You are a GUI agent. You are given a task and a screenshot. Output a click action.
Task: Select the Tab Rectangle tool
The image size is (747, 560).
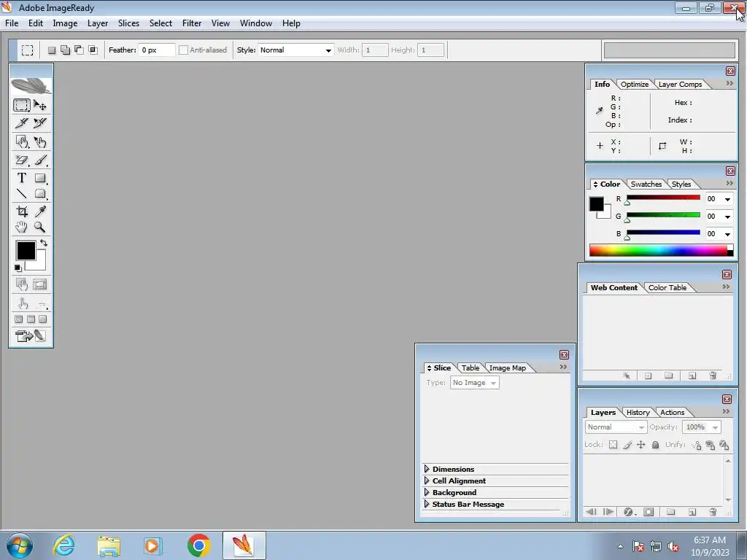tap(40, 194)
